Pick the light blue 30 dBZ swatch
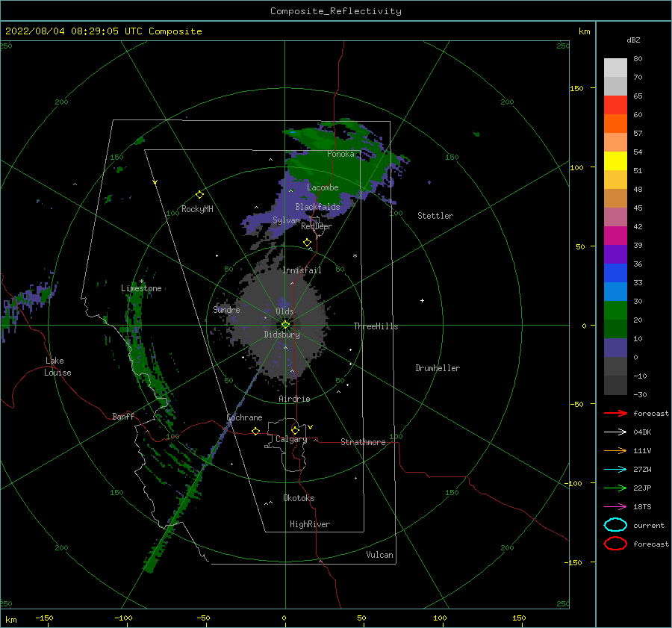 [615, 291]
